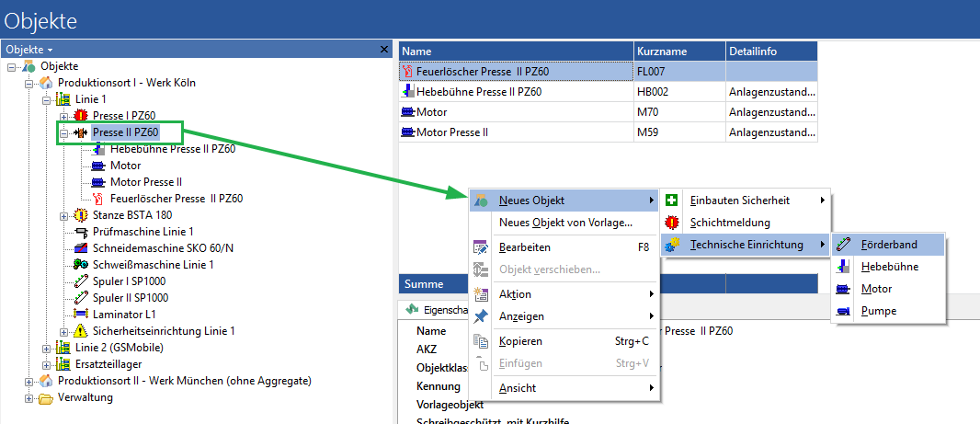Click the Einbauten Sicherheit green cross icon
Viewport: 980px width, 424px height.
(672, 201)
